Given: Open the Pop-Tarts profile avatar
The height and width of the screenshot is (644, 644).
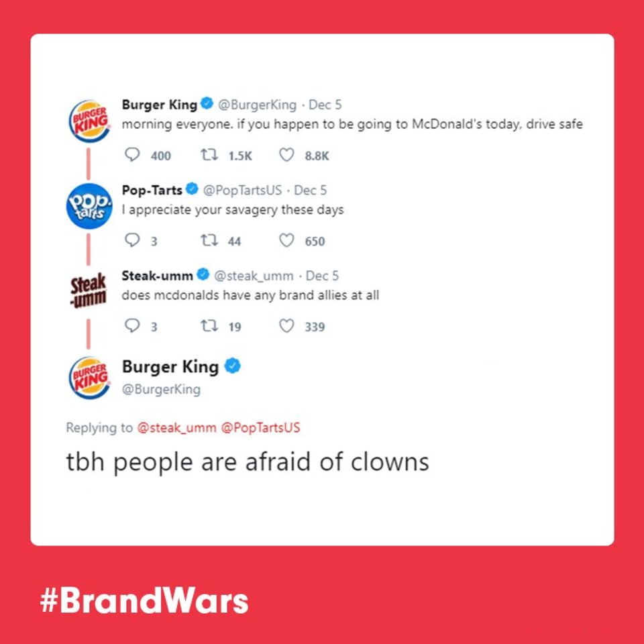Looking at the screenshot, I should click(x=89, y=206).
